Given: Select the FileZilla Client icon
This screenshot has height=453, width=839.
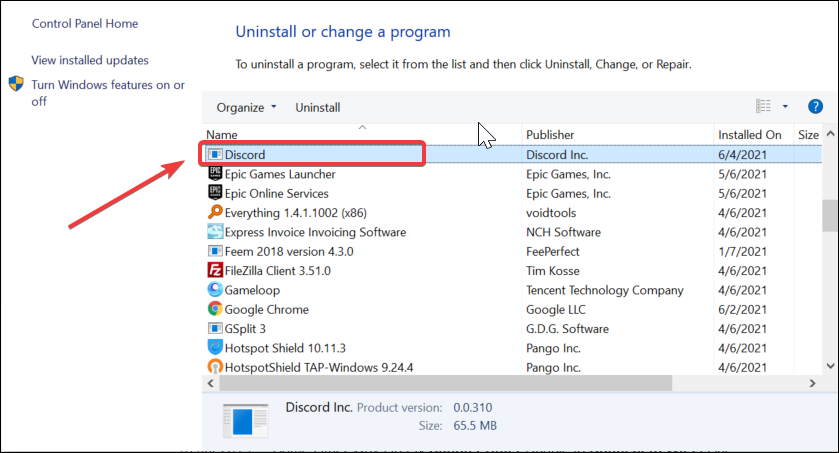Looking at the screenshot, I should [215, 270].
